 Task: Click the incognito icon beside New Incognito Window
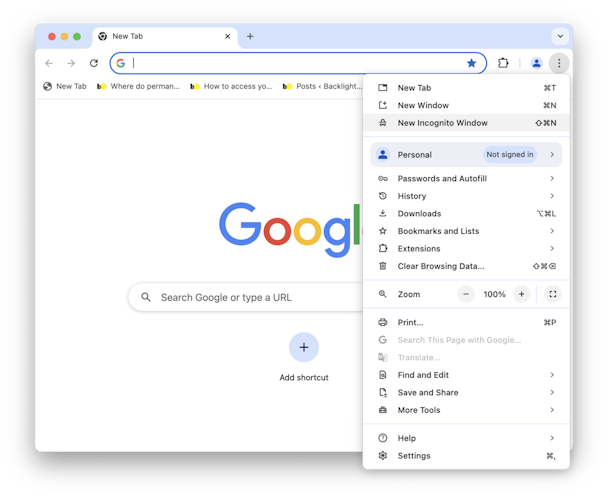(x=383, y=123)
